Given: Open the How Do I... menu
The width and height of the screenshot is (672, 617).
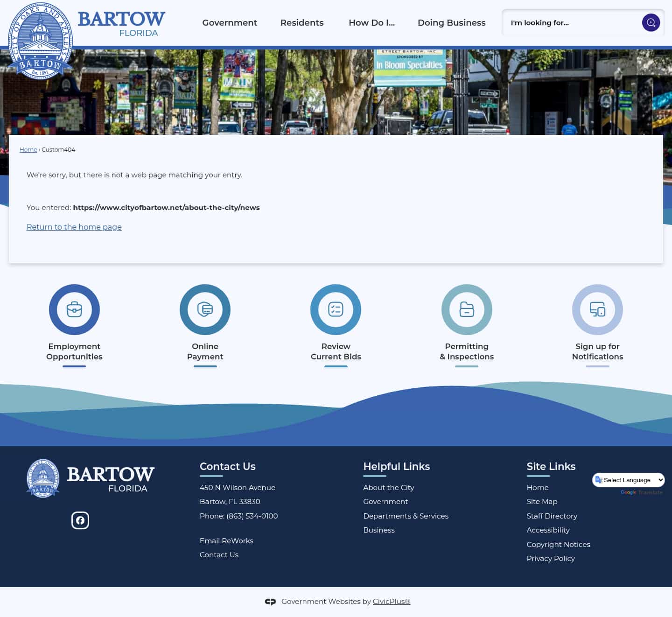Looking at the screenshot, I should click(371, 22).
